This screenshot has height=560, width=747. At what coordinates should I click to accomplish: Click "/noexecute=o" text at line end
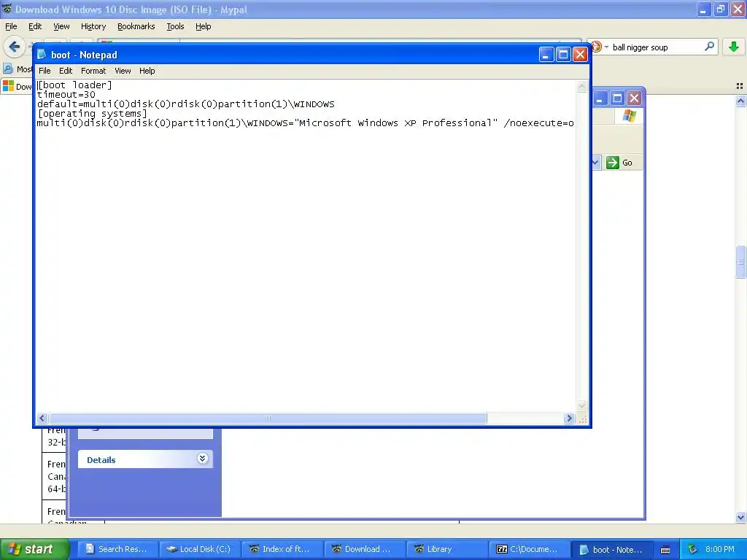539,122
